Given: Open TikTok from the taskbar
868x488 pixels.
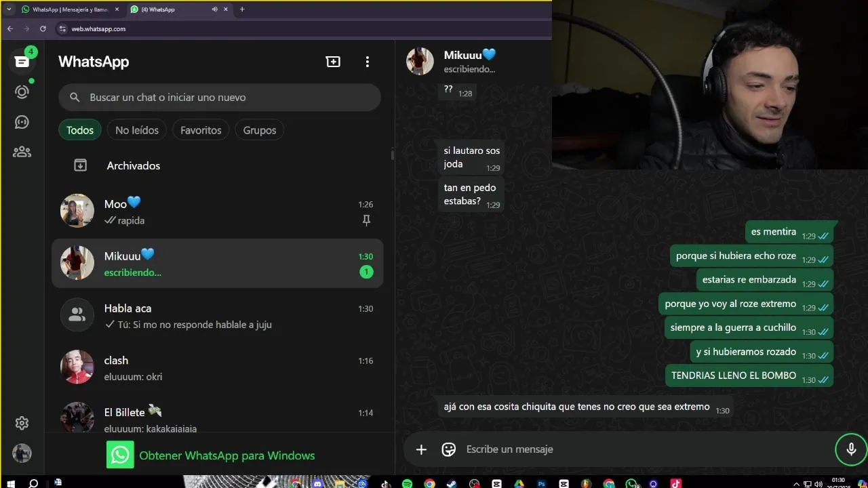Looking at the screenshot, I should click(x=675, y=484).
